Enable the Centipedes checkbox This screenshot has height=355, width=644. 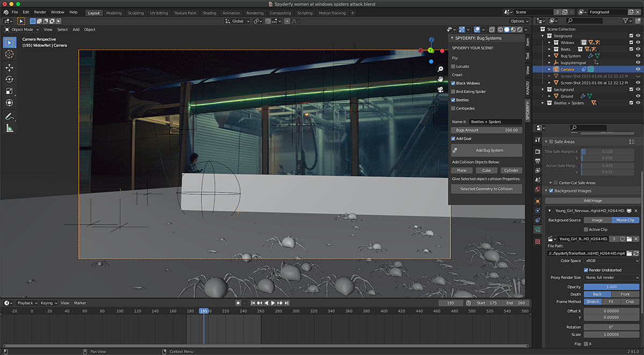[452, 108]
